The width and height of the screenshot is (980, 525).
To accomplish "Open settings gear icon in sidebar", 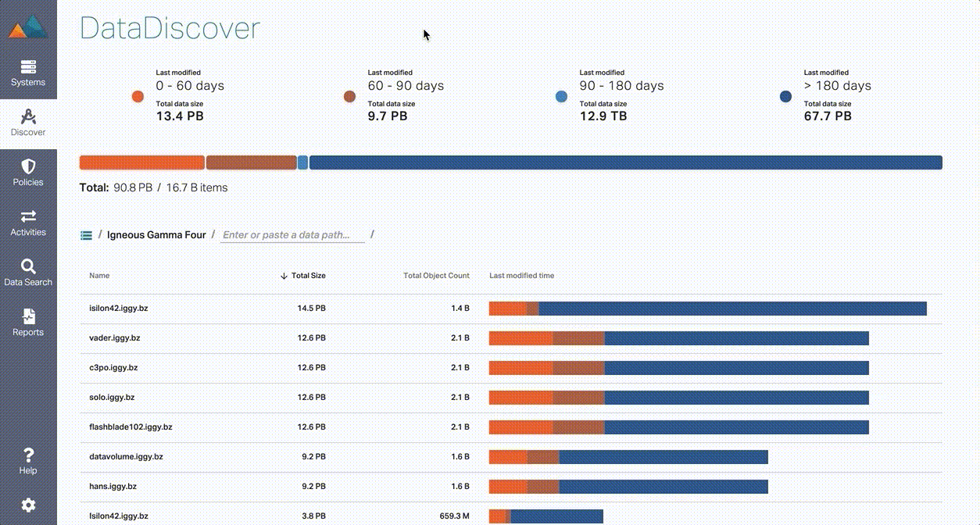I will pos(28,505).
